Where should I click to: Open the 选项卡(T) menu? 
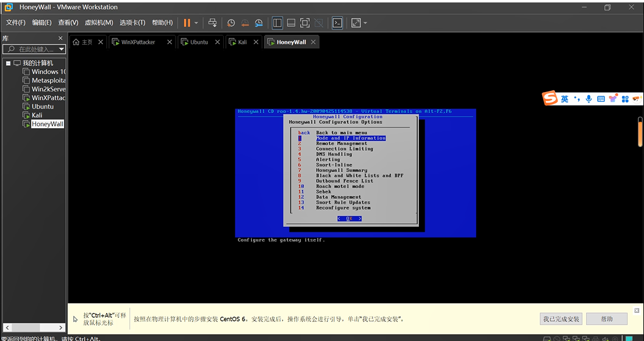[132, 23]
